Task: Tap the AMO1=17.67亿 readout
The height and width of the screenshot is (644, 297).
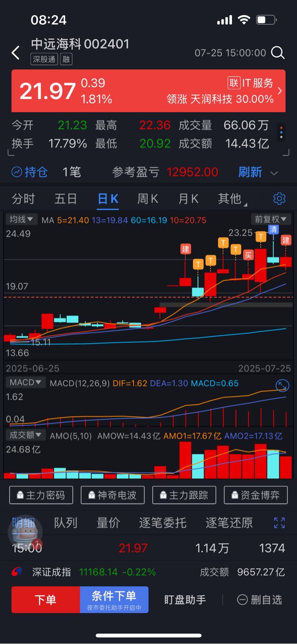Action: [192, 436]
